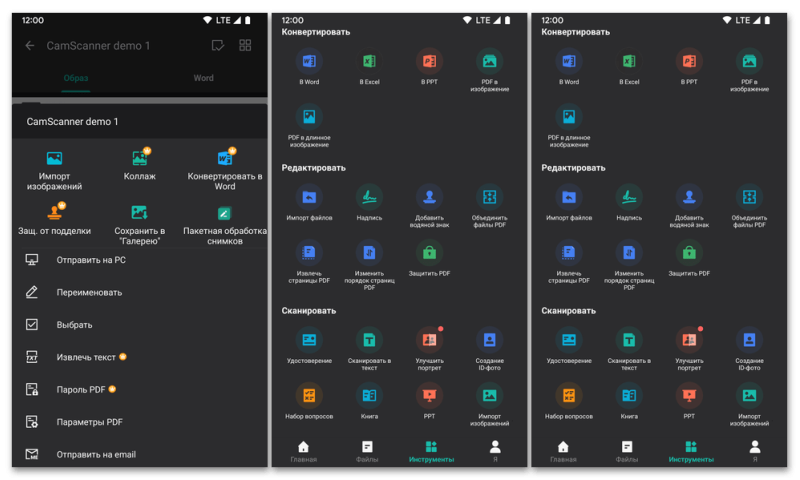The height and width of the screenshot is (480, 800).
Task: Select Книга scan mode in middle screen
Action: point(369,401)
